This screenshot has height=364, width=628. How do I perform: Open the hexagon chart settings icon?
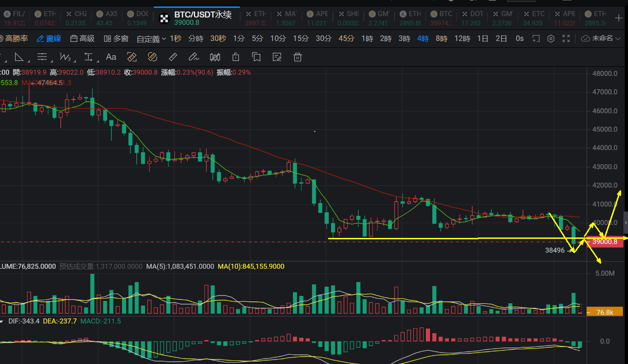point(551,39)
